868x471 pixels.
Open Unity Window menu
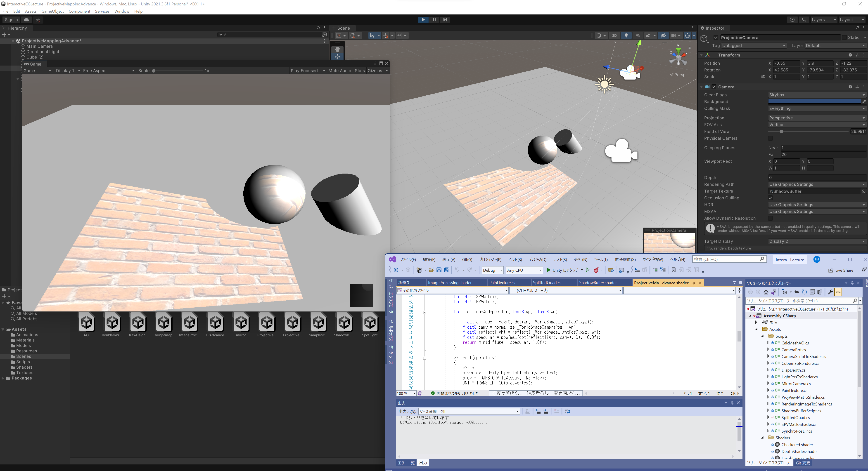coord(122,11)
